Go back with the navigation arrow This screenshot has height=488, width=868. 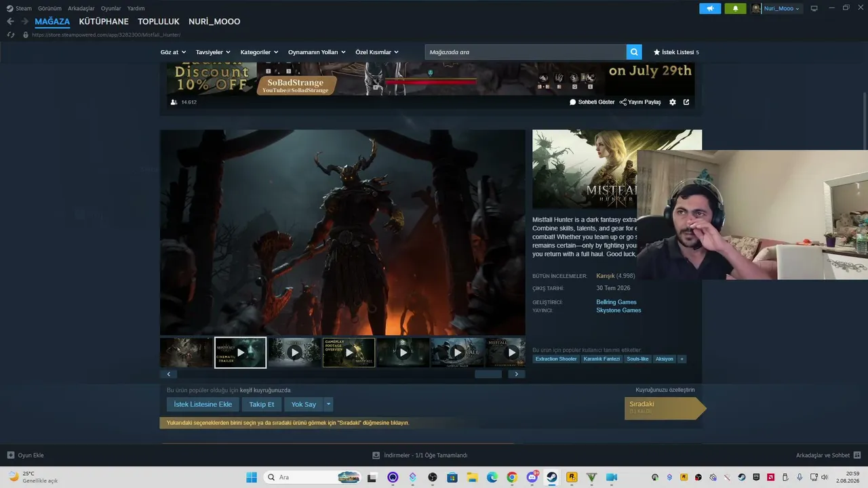pyautogui.click(x=10, y=22)
